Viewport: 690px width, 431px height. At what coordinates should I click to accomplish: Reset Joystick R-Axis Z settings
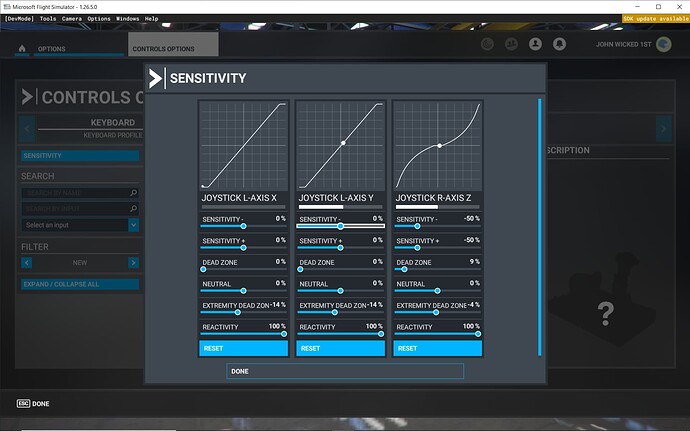[437, 348]
